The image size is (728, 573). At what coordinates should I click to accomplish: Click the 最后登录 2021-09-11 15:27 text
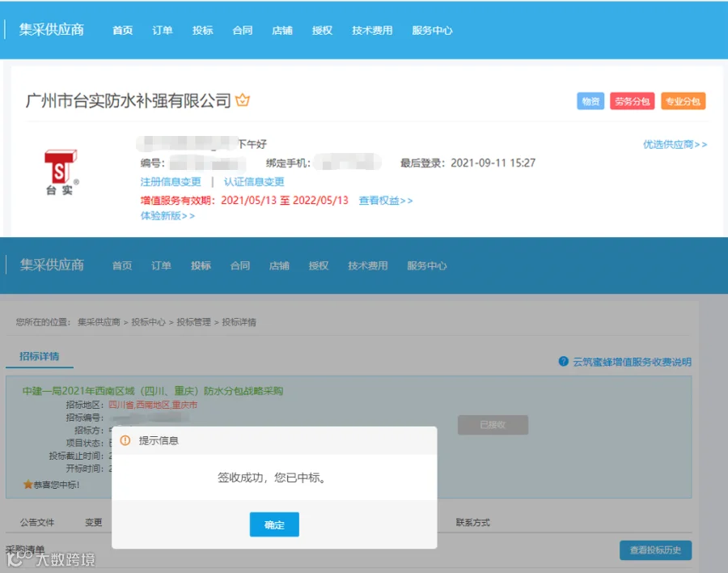coord(468,163)
